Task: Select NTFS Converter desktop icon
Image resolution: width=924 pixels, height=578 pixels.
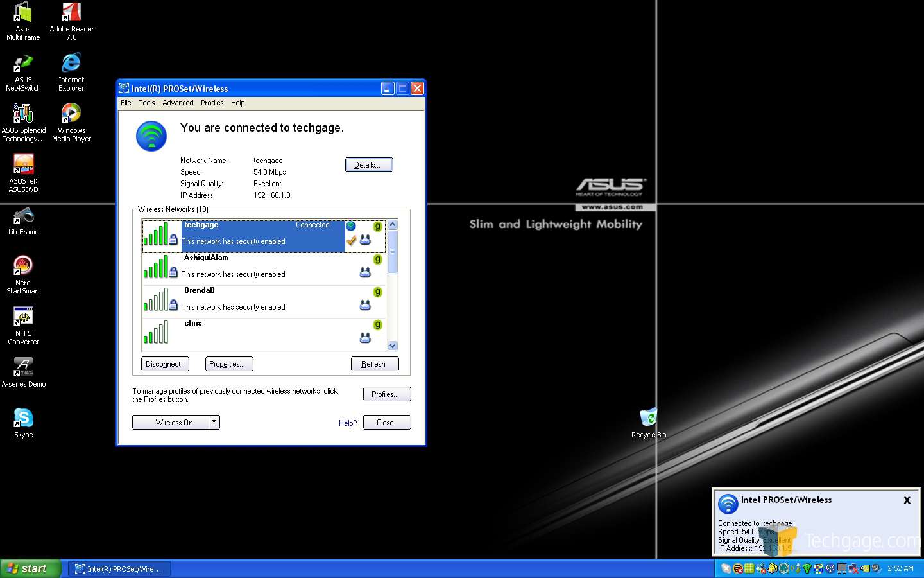Action: click(23, 326)
